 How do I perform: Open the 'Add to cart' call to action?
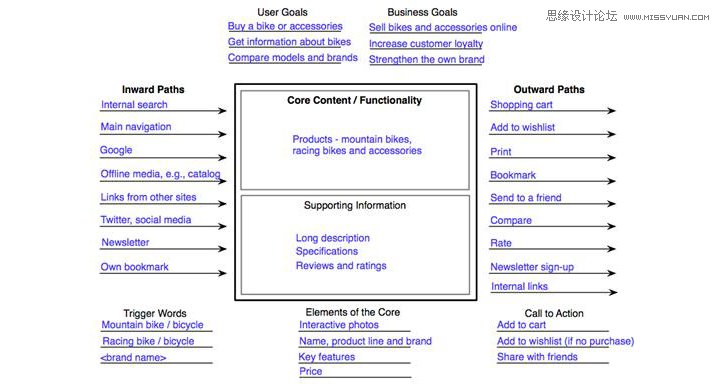(x=521, y=325)
